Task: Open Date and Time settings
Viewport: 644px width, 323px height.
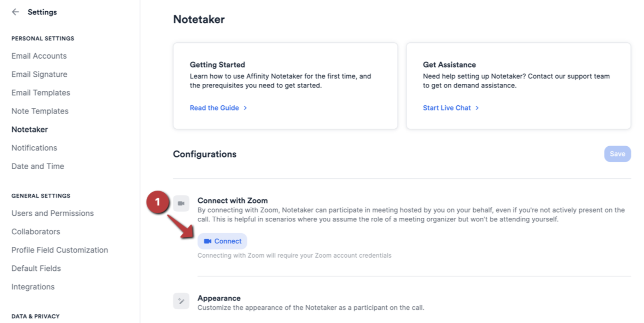Action: point(38,166)
